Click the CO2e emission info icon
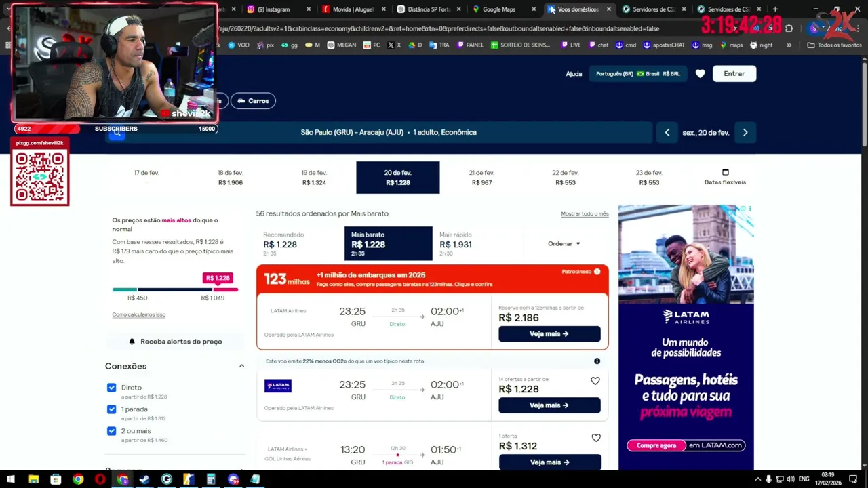The height and width of the screenshot is (488, 868). click(597, 361)
